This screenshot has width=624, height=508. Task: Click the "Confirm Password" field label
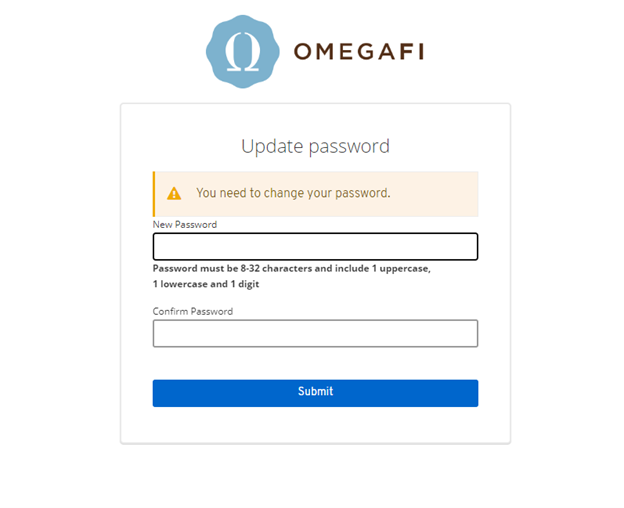point(193,312)
